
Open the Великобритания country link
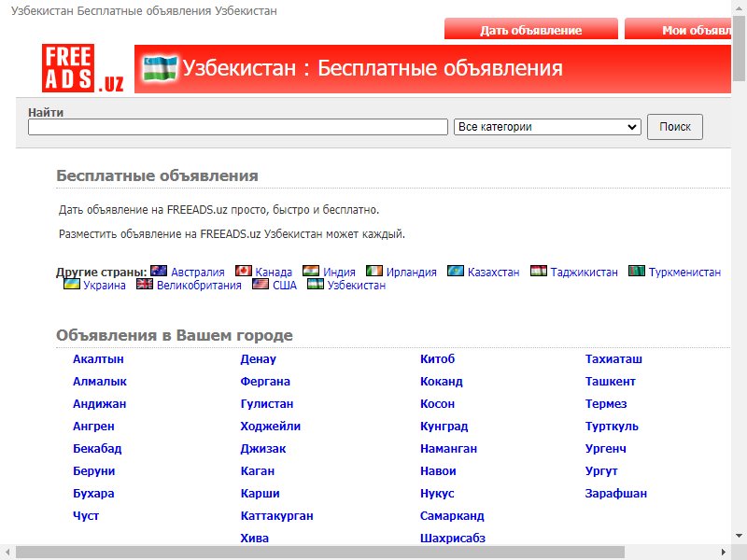199,286
